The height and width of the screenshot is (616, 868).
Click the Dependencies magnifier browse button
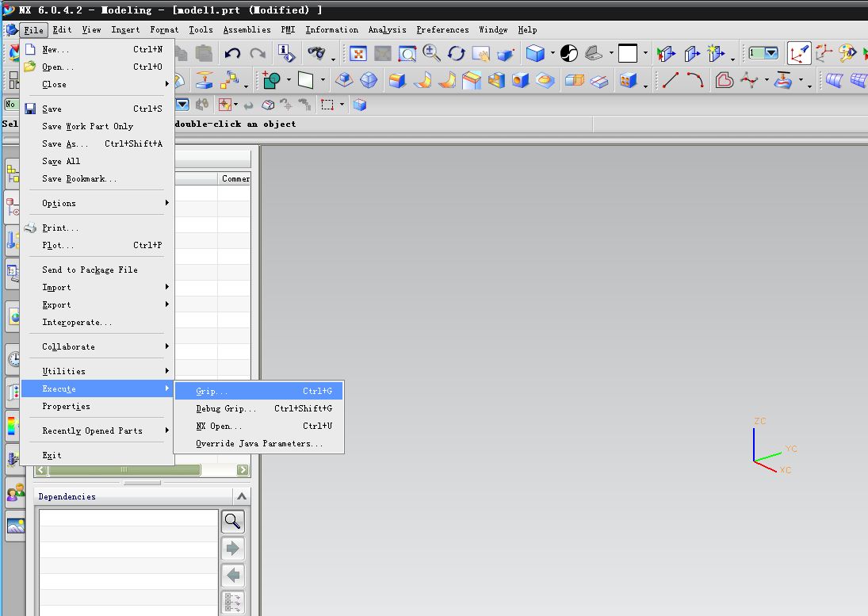[233, 522]
